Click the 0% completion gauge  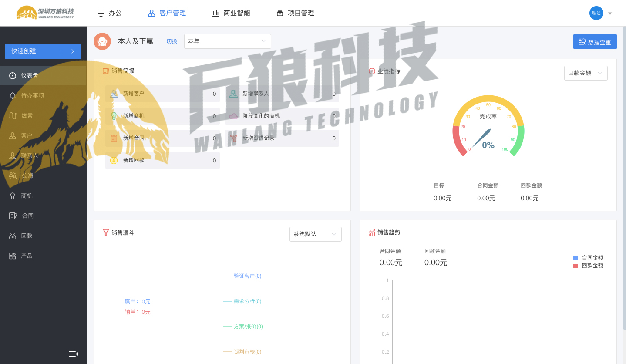pyautogui.click(x=488, y=126)
